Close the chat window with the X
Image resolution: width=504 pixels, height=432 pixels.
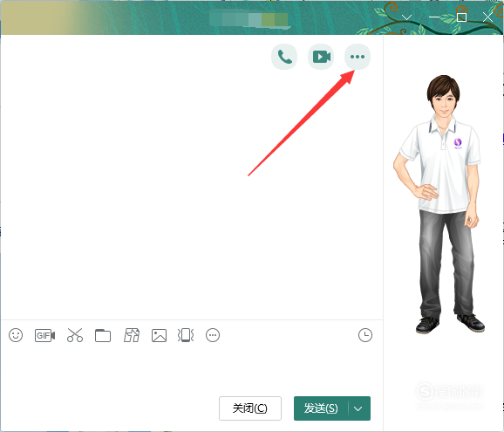pos(488,17)
